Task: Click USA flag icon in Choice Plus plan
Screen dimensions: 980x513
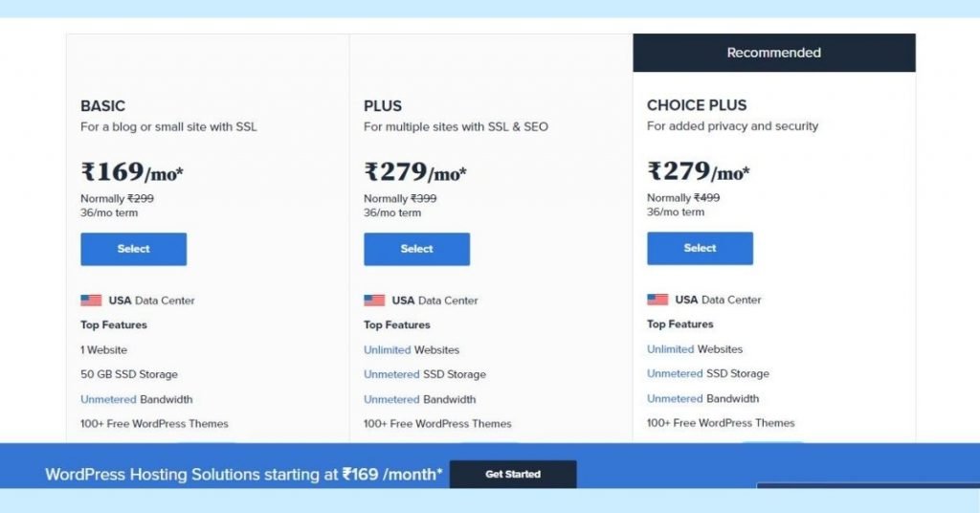Action: coord(657,300)
